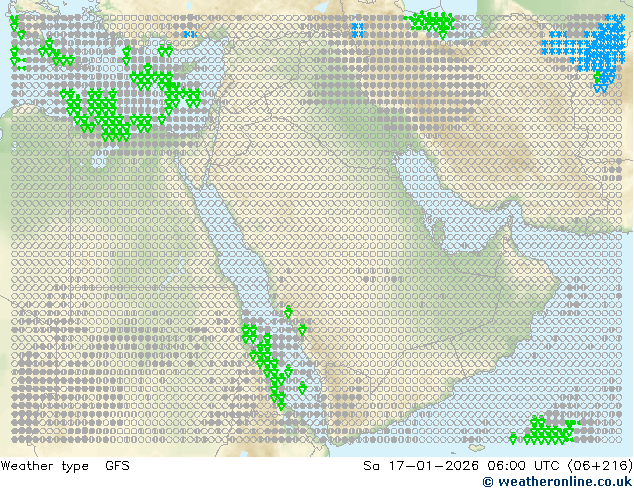Click the weatheronline.co.uk copyright text
The height and width of the screenshot is (490, 634).
click(557, 482)
